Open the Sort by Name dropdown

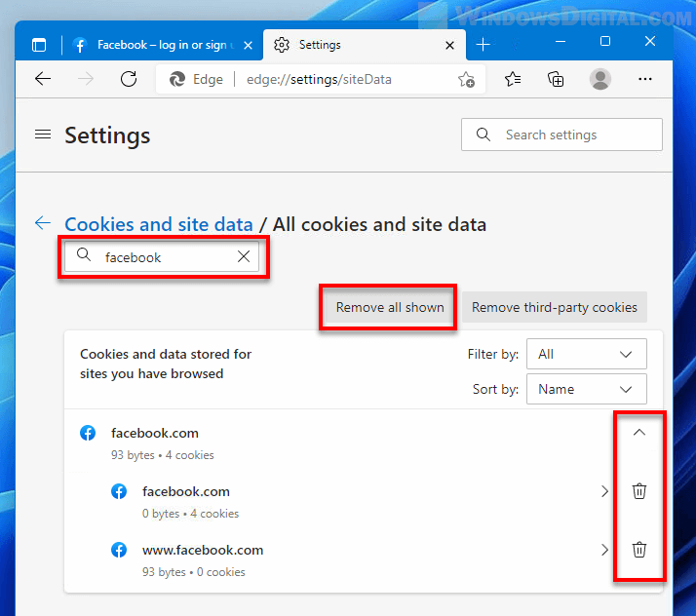point(587,389)
